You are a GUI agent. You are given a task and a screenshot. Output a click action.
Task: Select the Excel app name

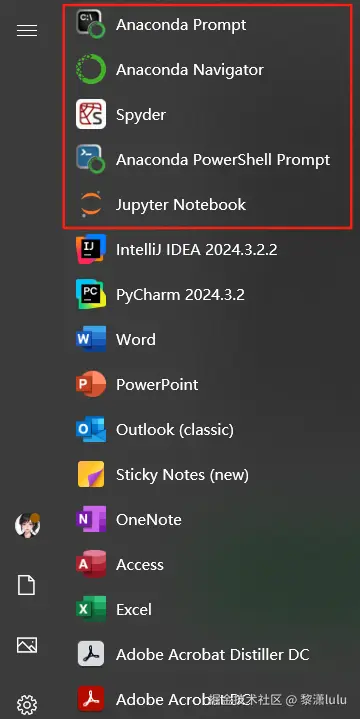point(134,609)
